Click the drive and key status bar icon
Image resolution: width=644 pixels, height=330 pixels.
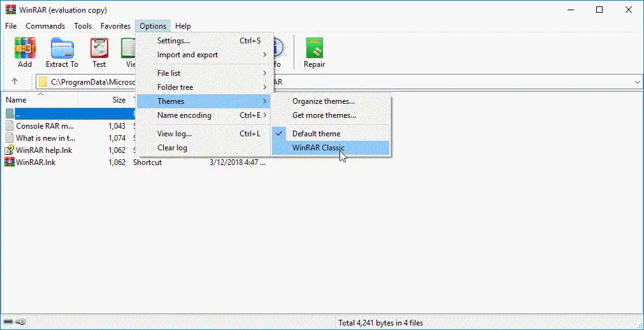pyautogui.click(x=15, y=322)
